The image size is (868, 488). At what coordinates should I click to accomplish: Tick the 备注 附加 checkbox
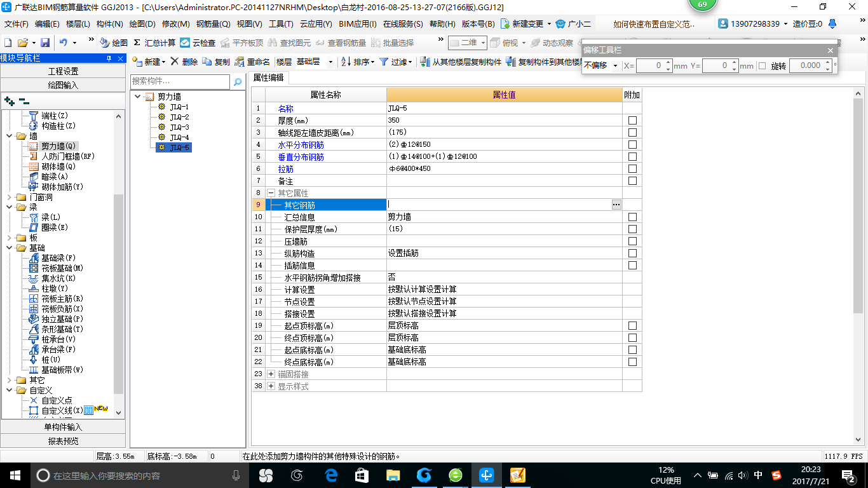tap(632, 180)
